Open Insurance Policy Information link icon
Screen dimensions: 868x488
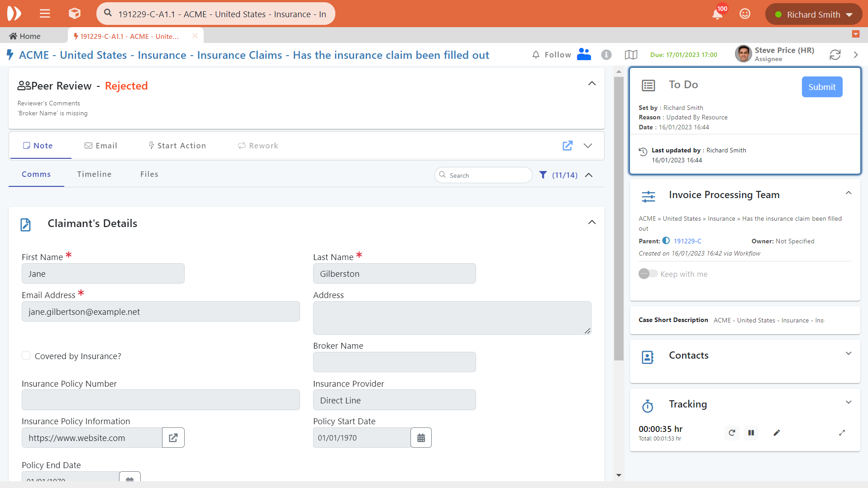tap(173, 438)
